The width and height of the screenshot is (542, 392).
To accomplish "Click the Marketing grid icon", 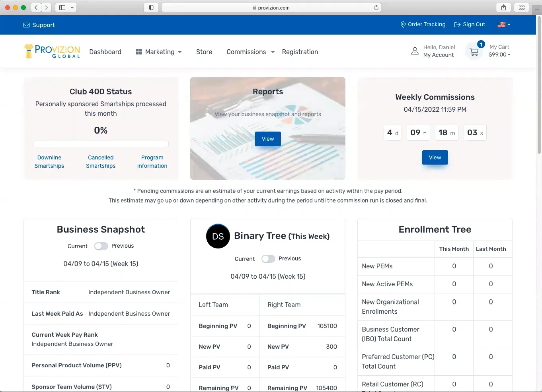I will (139, 52).
